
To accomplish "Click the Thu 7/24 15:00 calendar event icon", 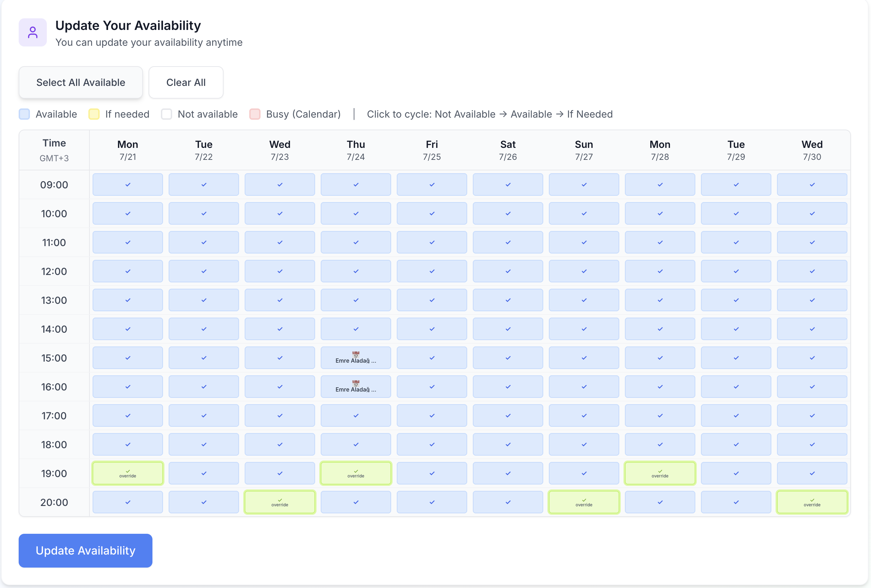I will (356, 354).
